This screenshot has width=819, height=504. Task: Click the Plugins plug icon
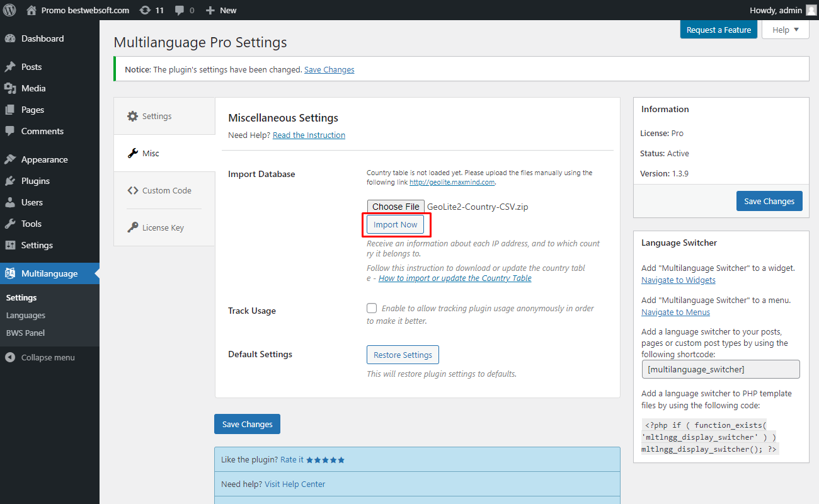pos(10,181)
